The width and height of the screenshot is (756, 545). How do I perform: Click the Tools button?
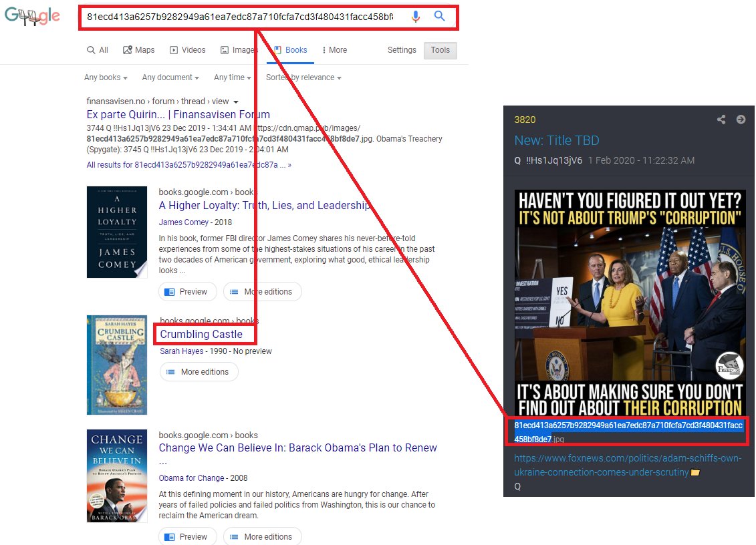pos(440,50)
